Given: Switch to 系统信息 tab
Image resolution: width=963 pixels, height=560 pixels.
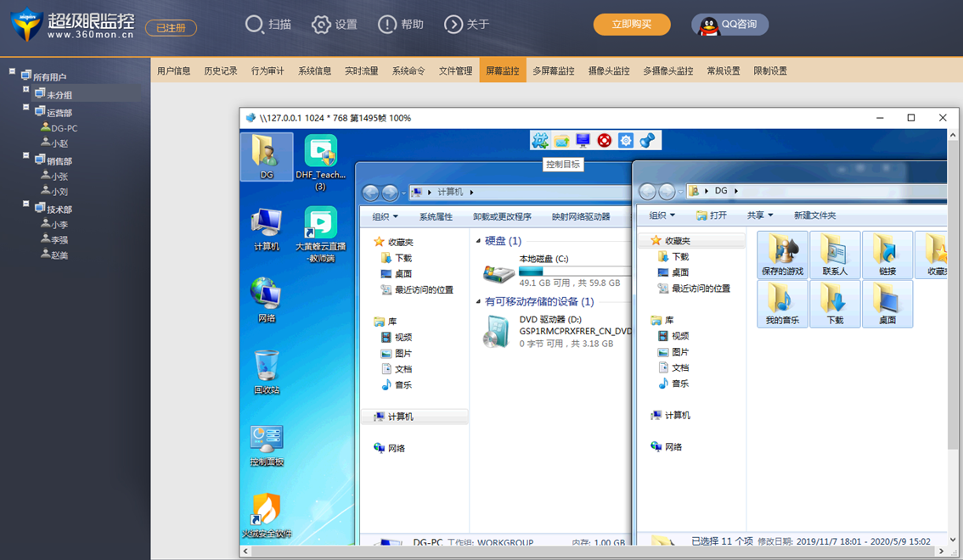Looking at the screenshot, I should (314, 70).
